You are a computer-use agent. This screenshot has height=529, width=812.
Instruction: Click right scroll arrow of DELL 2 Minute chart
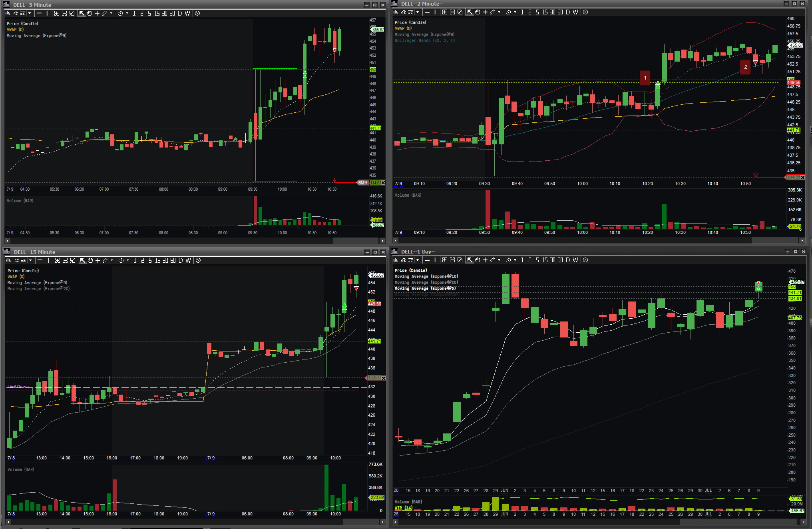pyautogui.click(x=802, y=240)
